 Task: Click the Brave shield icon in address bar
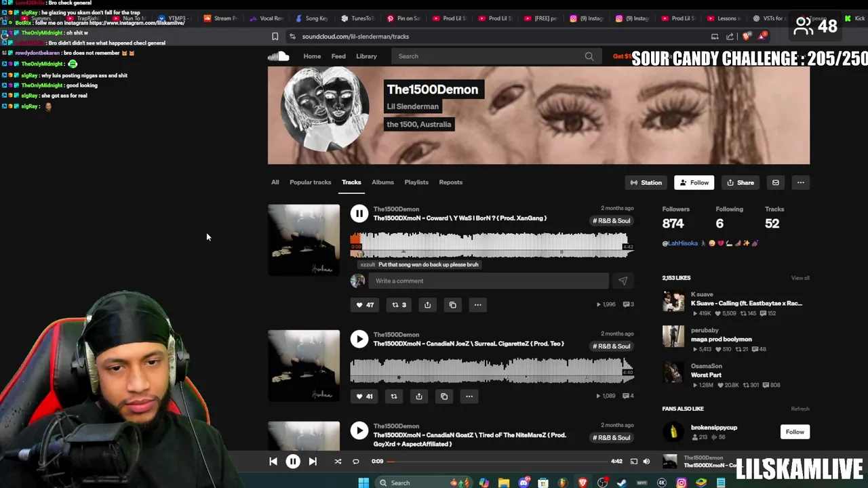pyautogui.click(x=747, y=37)
